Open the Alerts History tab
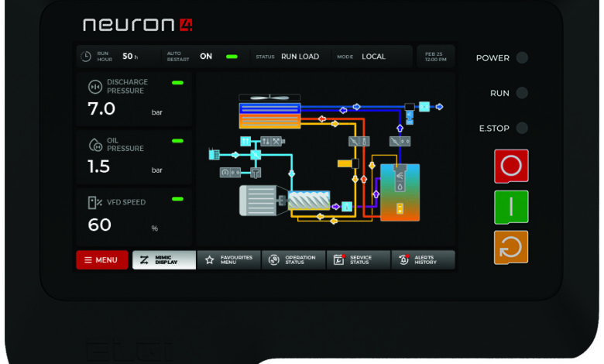 [423, 260]
